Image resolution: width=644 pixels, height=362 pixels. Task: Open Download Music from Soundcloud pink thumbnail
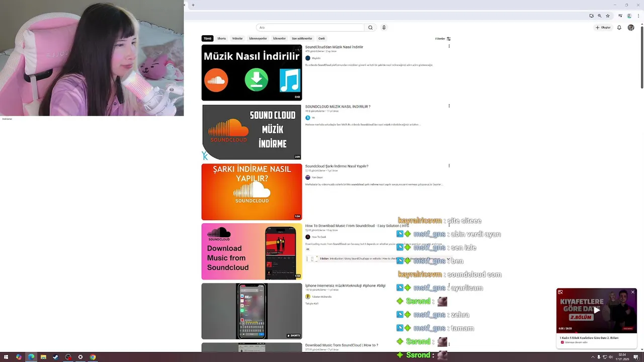[252, 251]
